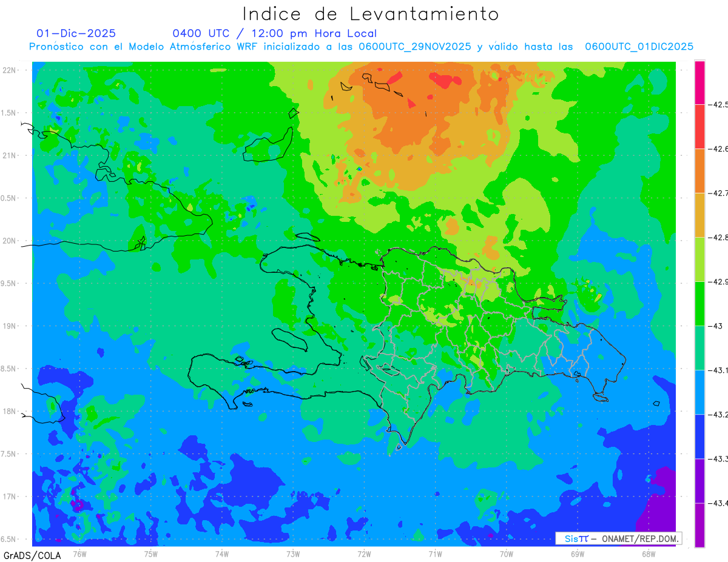This screenshot has height=562, width=728.
Task: Click the "-43.2" legend value
Action: click(718, 415)
